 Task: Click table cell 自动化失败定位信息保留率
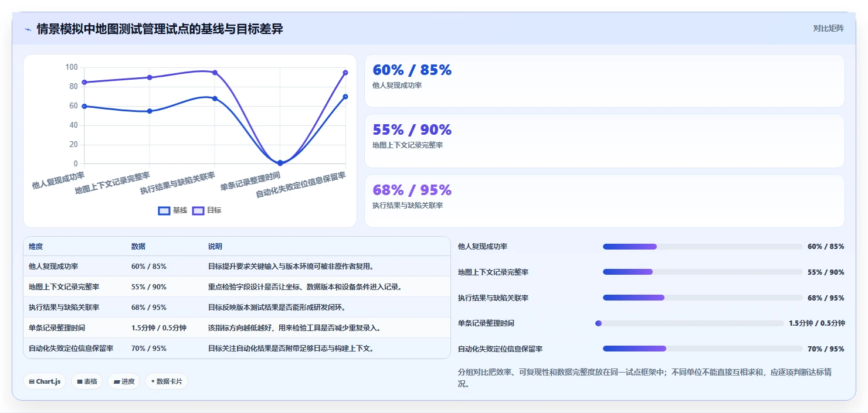point(71,348)
